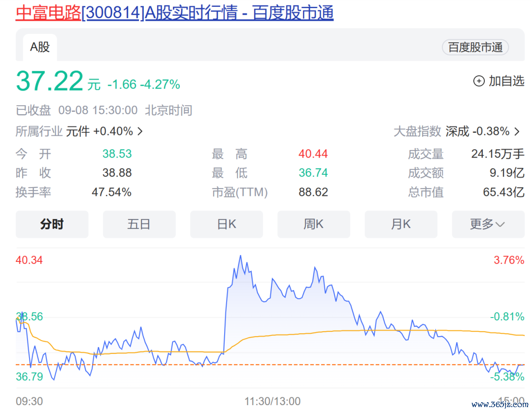This screenshot has height=412, width=532.
Task: Expand market index chevron after -0.38%
Action: click(x=517, y=131)
